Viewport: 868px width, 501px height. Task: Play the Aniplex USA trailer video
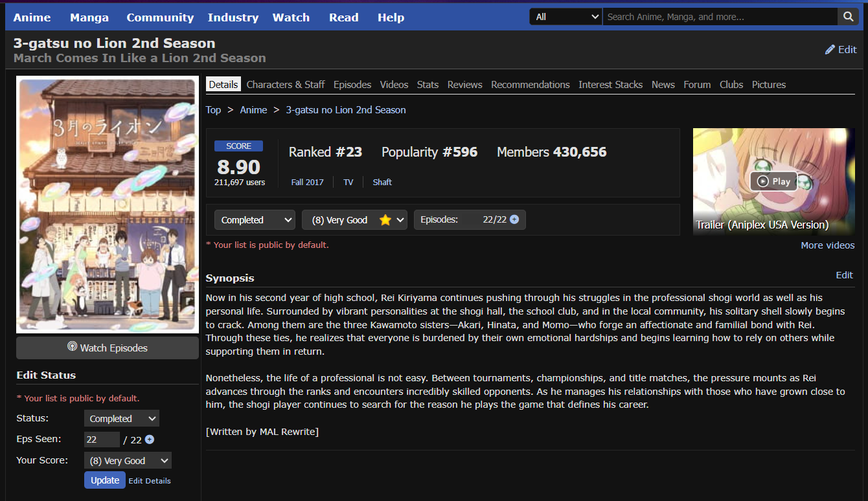[773, 181]
